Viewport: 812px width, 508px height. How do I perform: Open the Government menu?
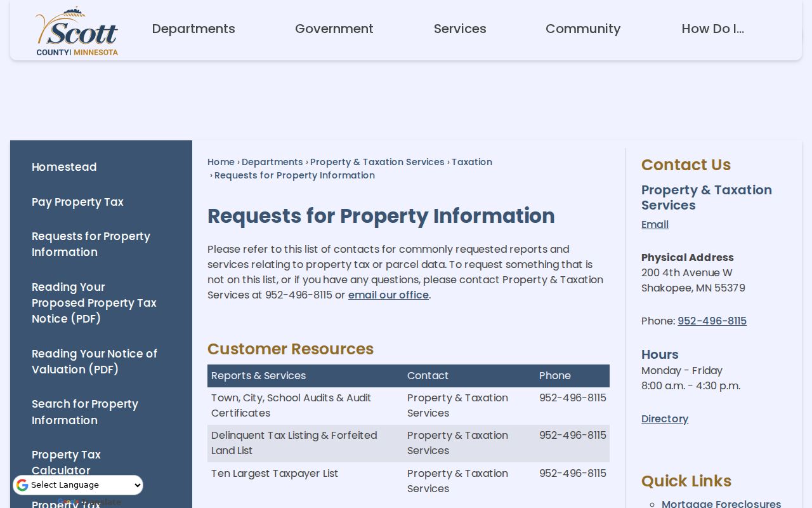334,29
